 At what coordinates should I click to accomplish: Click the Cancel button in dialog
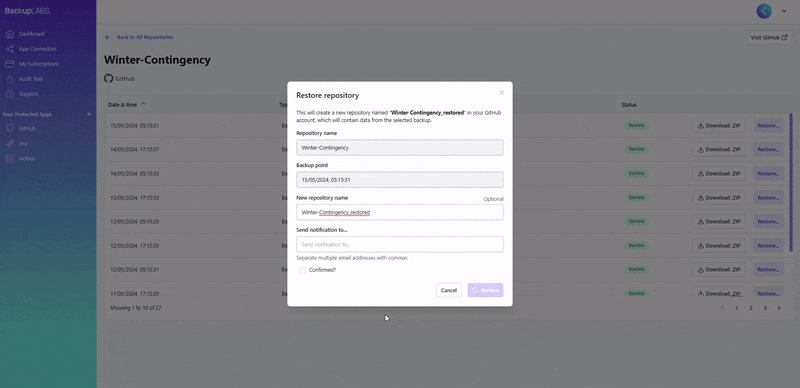[x=448, y=290]
